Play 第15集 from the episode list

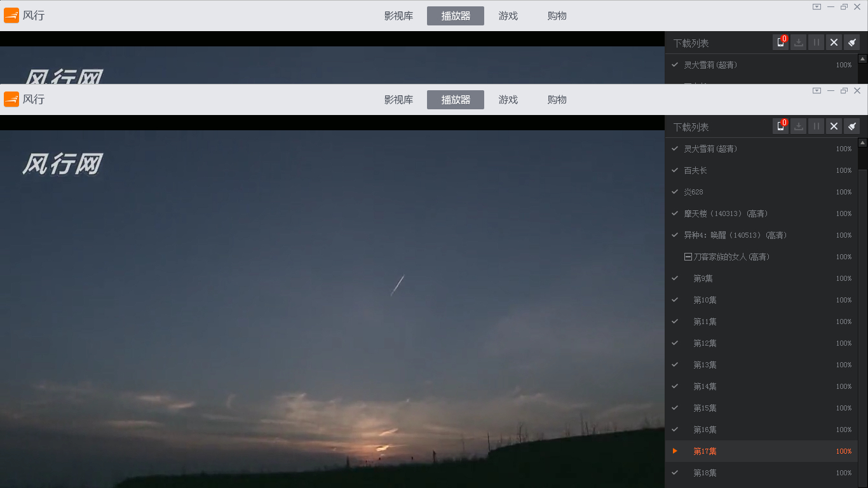pyautogui.click(x=761, y=408)
